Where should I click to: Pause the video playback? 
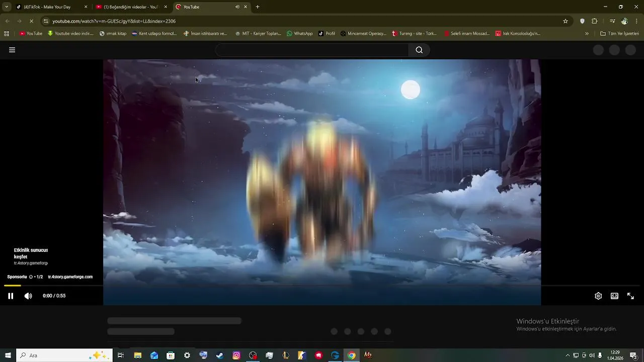pyautogui.click(x=11, y=296)
